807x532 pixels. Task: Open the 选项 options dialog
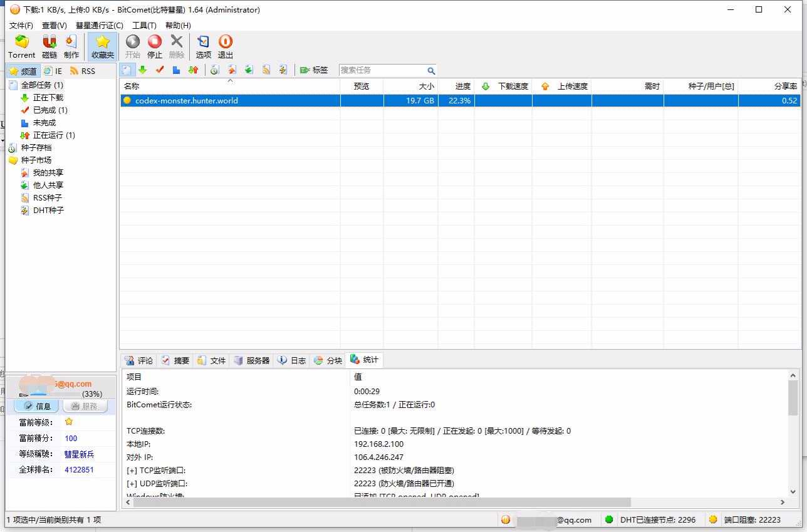204,47
